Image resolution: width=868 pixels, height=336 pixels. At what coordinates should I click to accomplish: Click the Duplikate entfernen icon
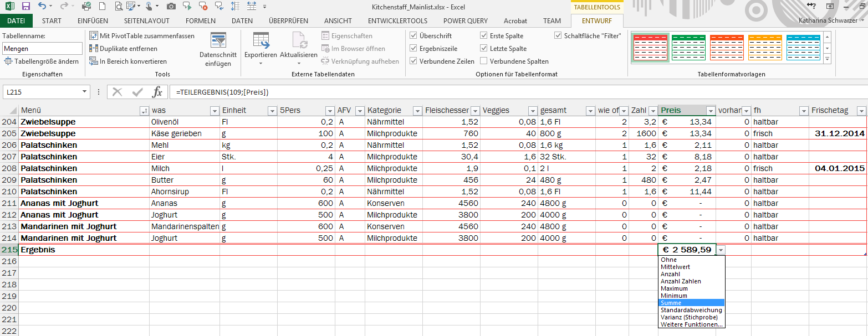pos(94,49)
